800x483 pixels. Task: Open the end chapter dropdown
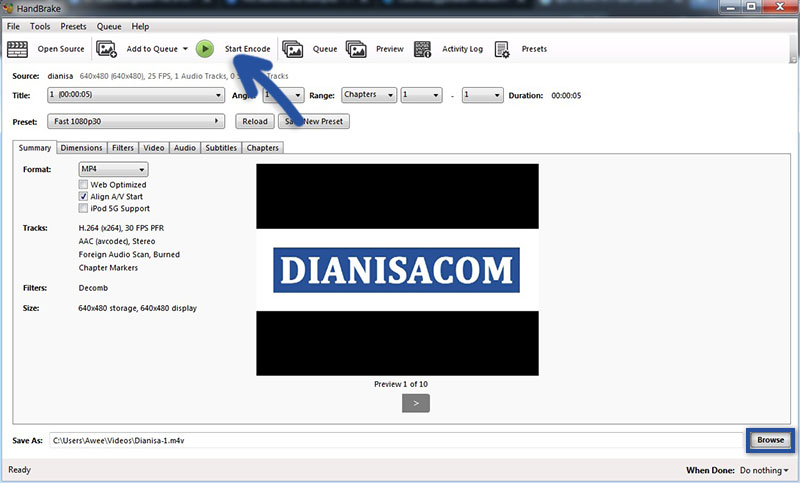coord(483,95)
